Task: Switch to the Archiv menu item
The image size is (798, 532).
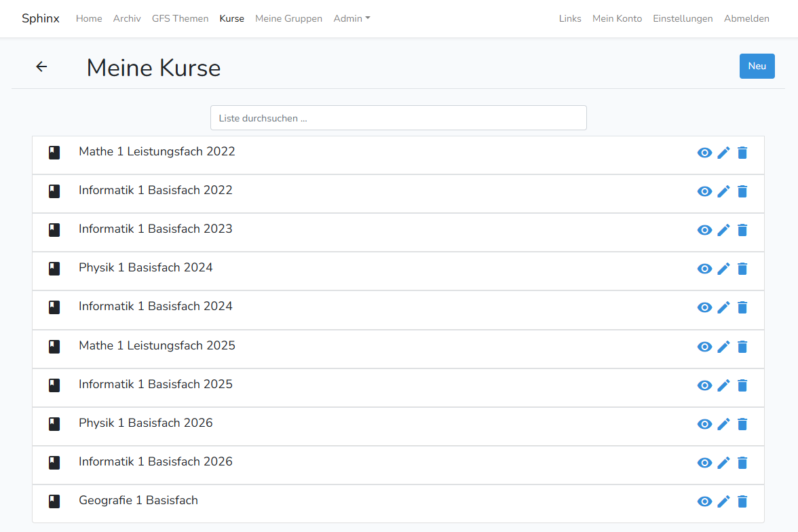Action: click(x=127, y=18)
